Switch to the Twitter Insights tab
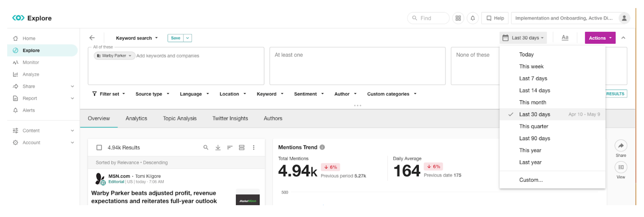644x217 pixels. coord(230,118)
